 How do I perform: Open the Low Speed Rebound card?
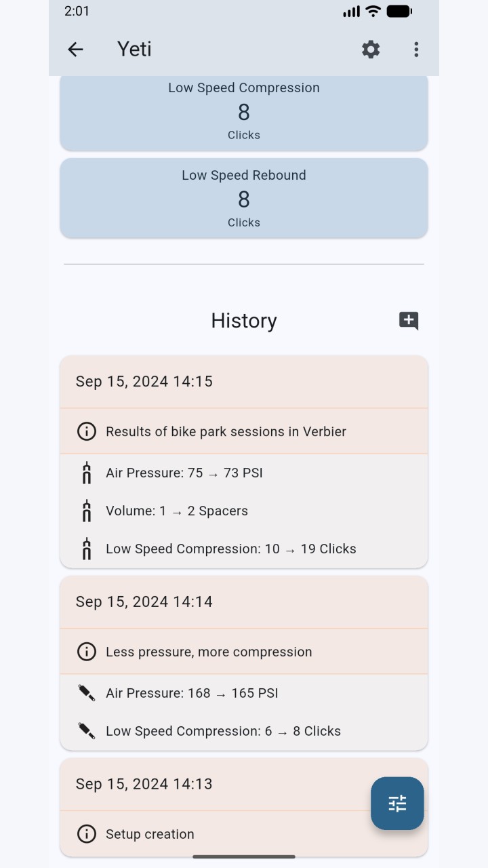(x=244, y=198)
